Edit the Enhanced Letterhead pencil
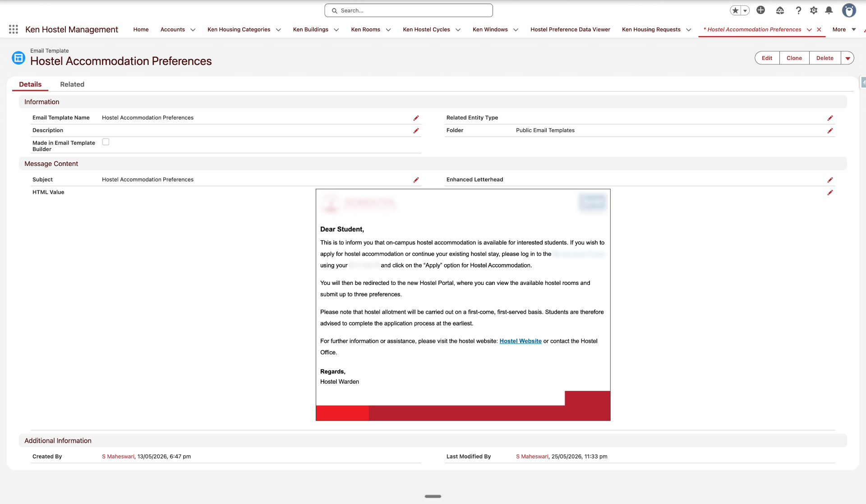The height and width of the screenshot is (504, 866). point(830,180)
